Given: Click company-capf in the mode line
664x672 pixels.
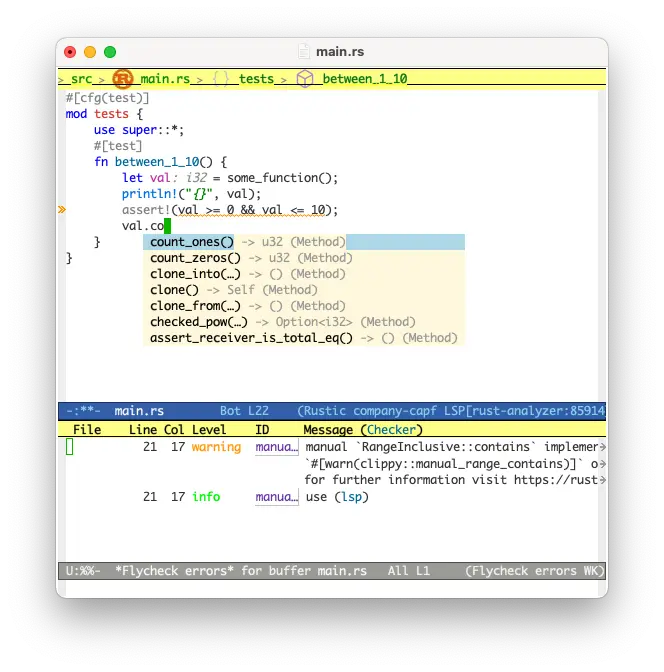Looking at the screenshot, I should [x=394, y=411].
